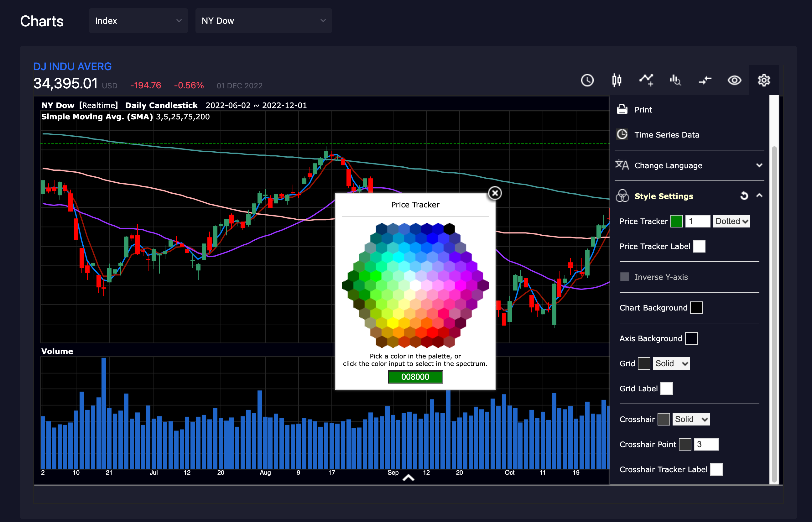Click the Volume panel label
812x522 pixels.
point(57,352)
